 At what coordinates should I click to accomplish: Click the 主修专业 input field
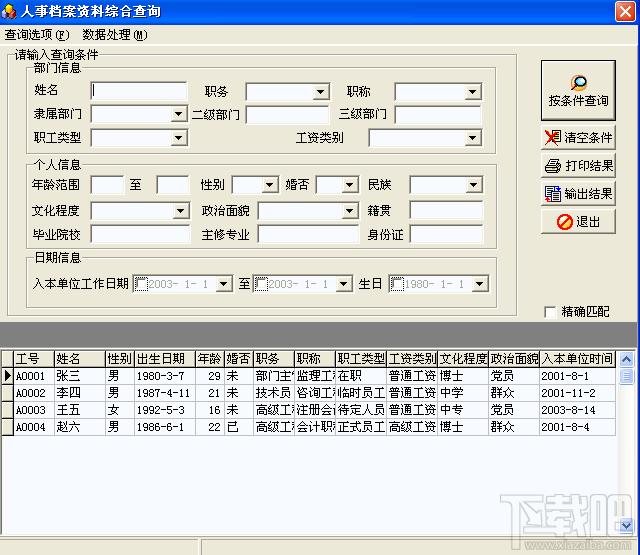tap(309, 235)
